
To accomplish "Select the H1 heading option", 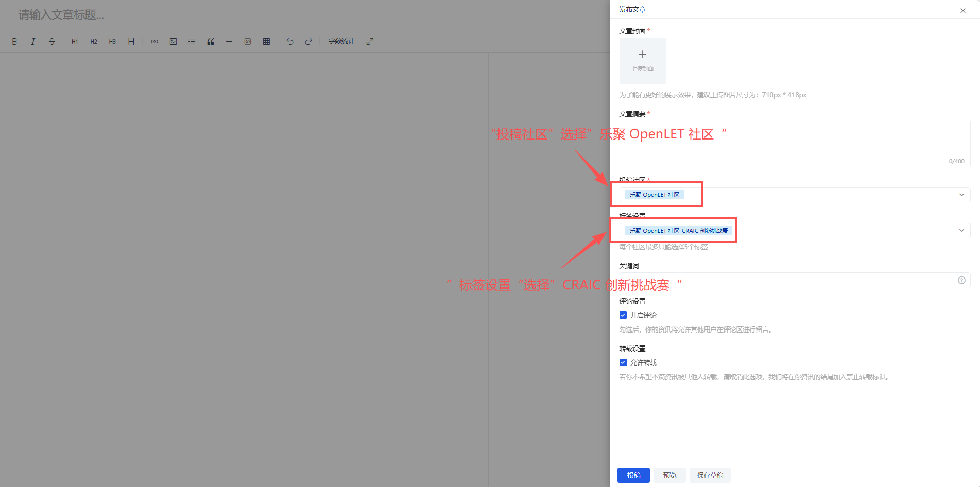I will 75,42.
